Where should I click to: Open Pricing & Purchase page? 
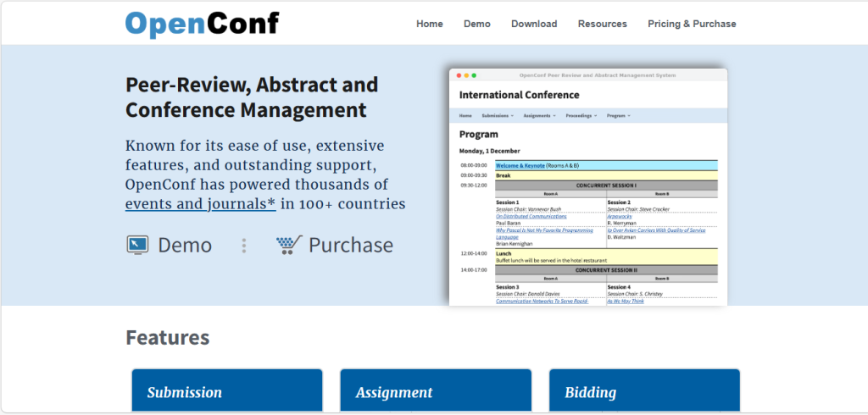pos(692,24)
